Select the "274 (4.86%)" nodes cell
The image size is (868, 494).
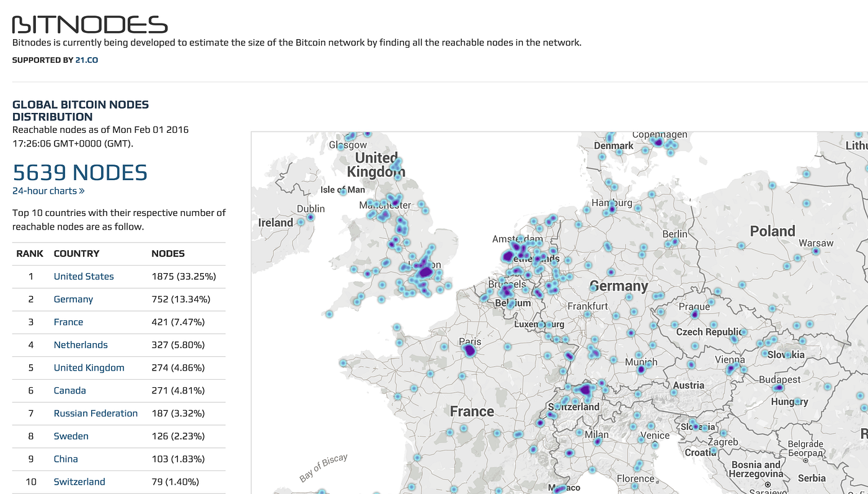tap(179, 367)
